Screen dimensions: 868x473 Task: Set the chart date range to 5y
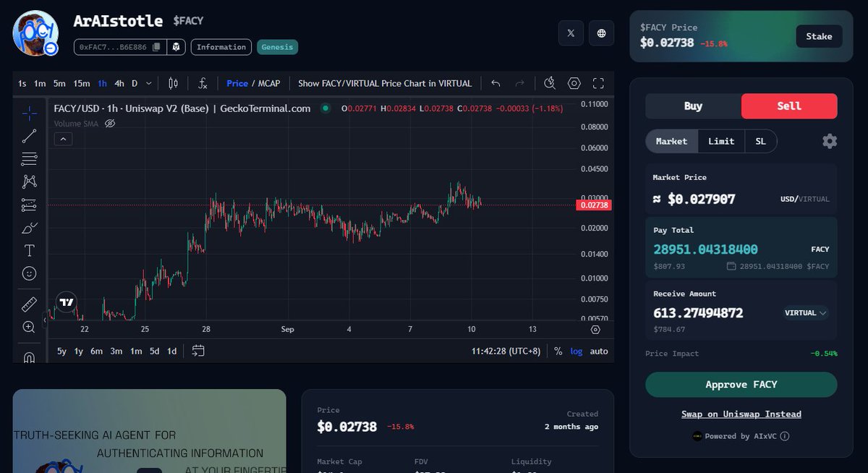tap(62, 351)
